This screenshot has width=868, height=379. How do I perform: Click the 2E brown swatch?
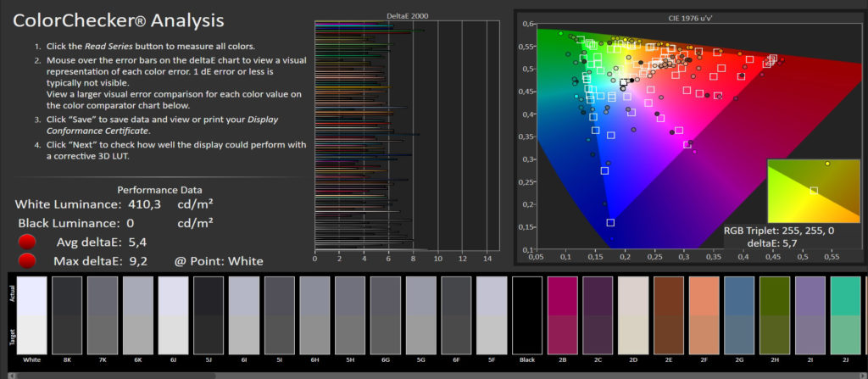click(668, 315)
